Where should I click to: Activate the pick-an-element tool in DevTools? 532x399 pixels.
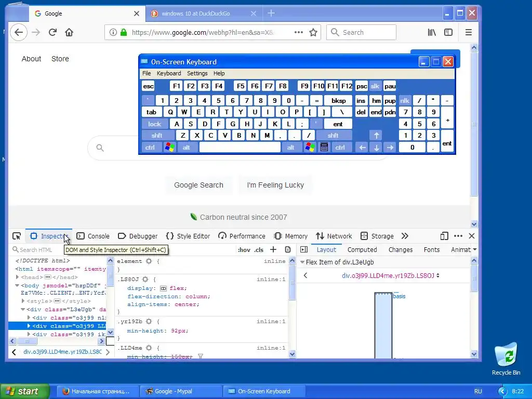pyautogui.click(x=17, y=236)
